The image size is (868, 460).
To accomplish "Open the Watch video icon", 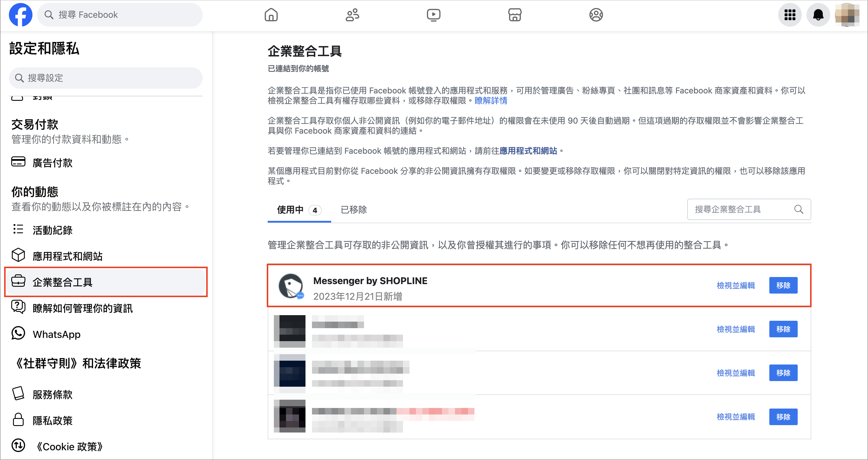I will (x=433, y=15).
